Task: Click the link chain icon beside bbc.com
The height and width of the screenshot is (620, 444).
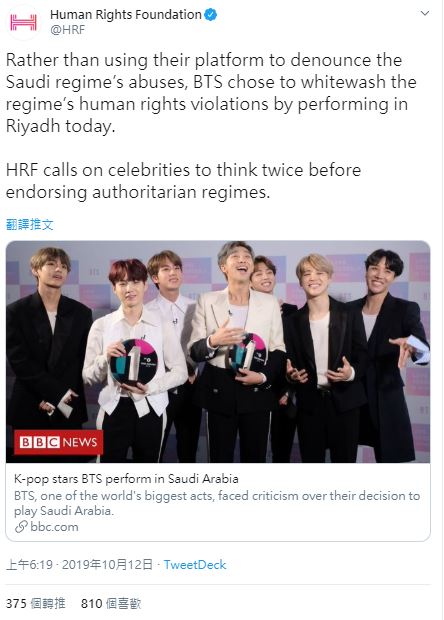Action: click(21, 527)
